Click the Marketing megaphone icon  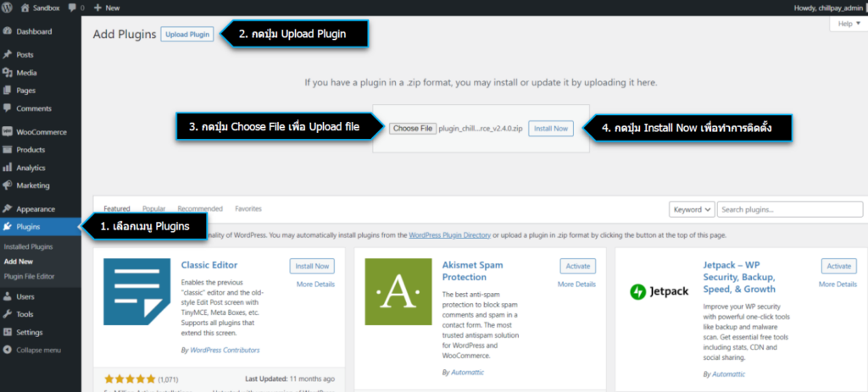point(7,185)
